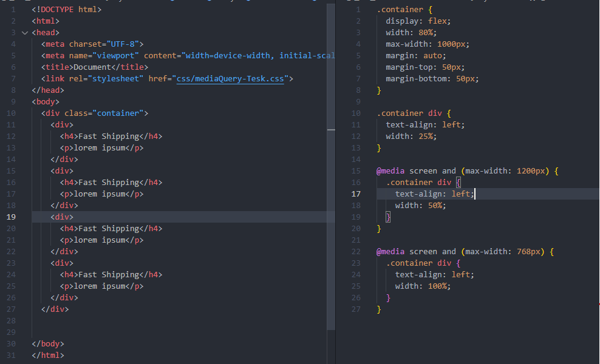Click the highlighted div tag on line 19
Image resolution: width=600 pixels, height=364 pixels.
(62, 217)
